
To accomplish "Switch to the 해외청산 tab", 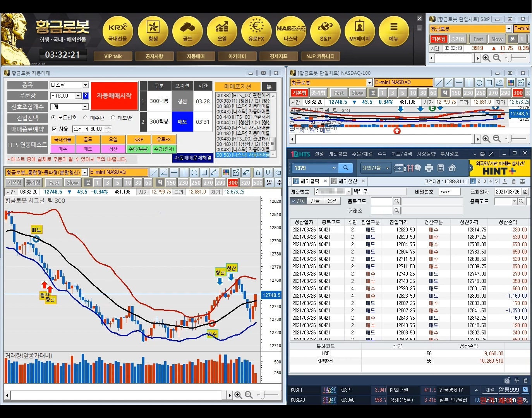I will click(x=347, y=181).
